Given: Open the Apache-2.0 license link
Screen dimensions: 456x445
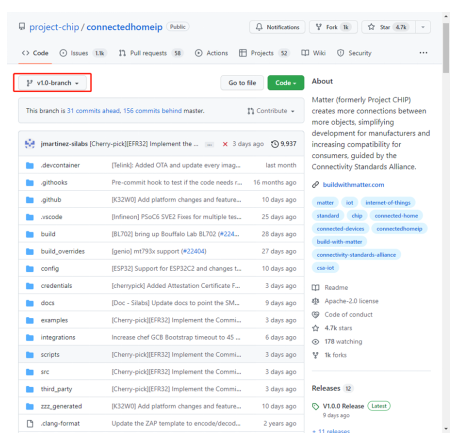Looking at the screenshot, I should [x=351, y=301].
